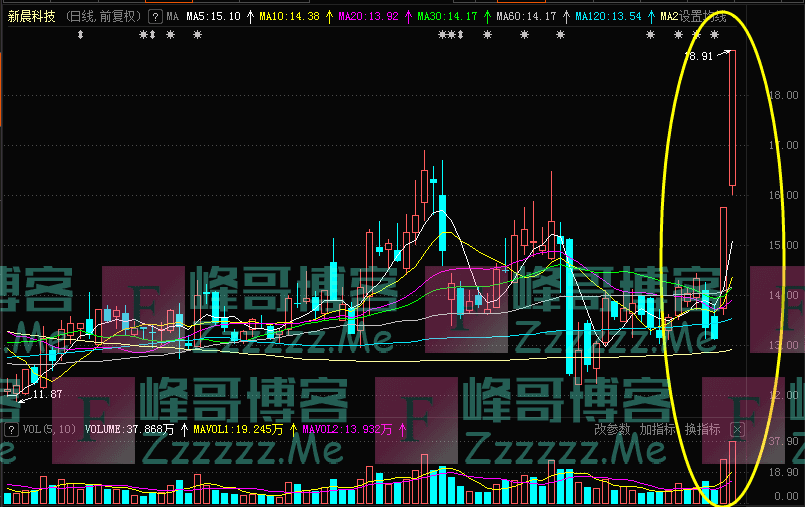Click 换指标 to switch the indicator

702,429
